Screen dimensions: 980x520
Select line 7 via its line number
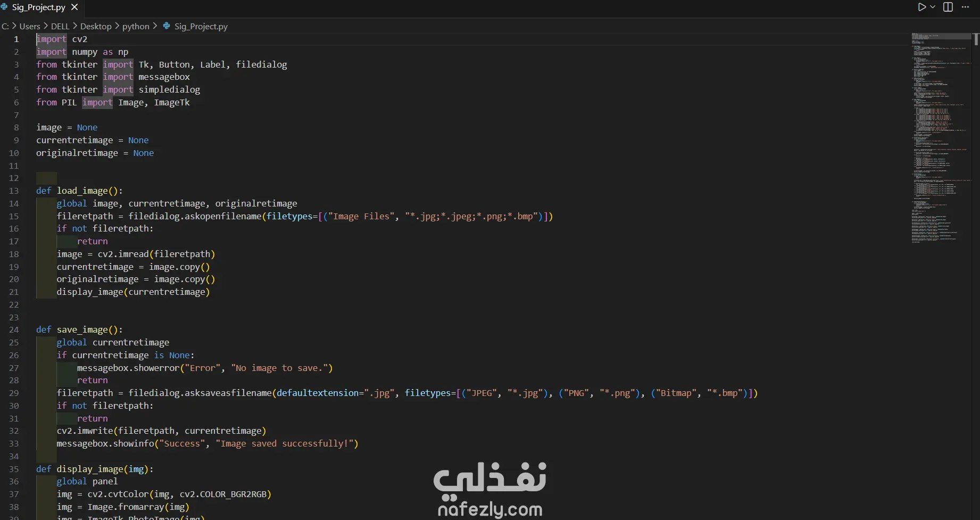[16, 115]
